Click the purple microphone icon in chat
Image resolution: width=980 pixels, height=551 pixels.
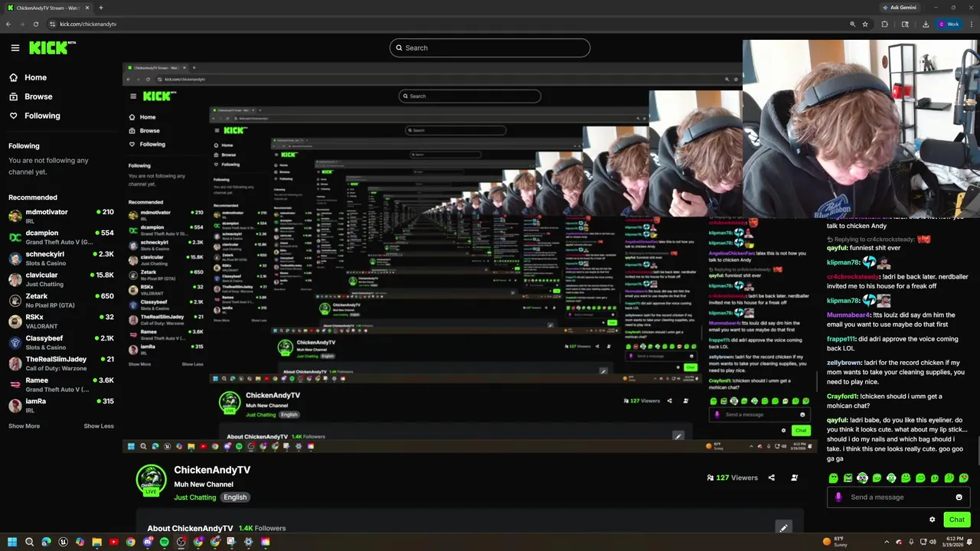pos(838,497)
